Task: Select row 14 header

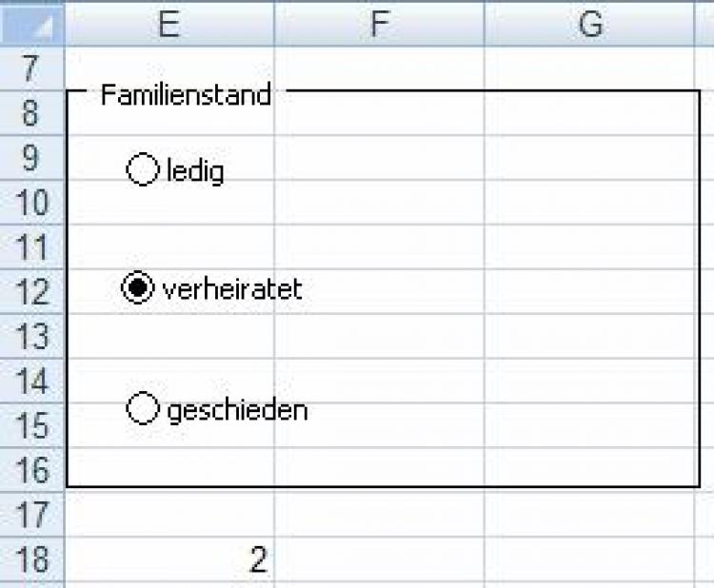Action: (x=32, y=381)
